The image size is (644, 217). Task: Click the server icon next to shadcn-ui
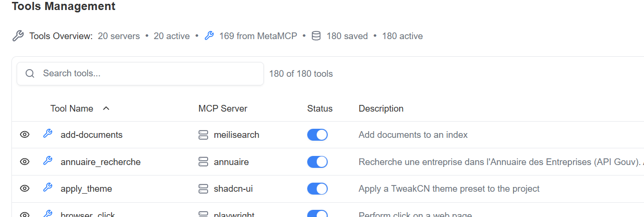(x=203, y=189)
